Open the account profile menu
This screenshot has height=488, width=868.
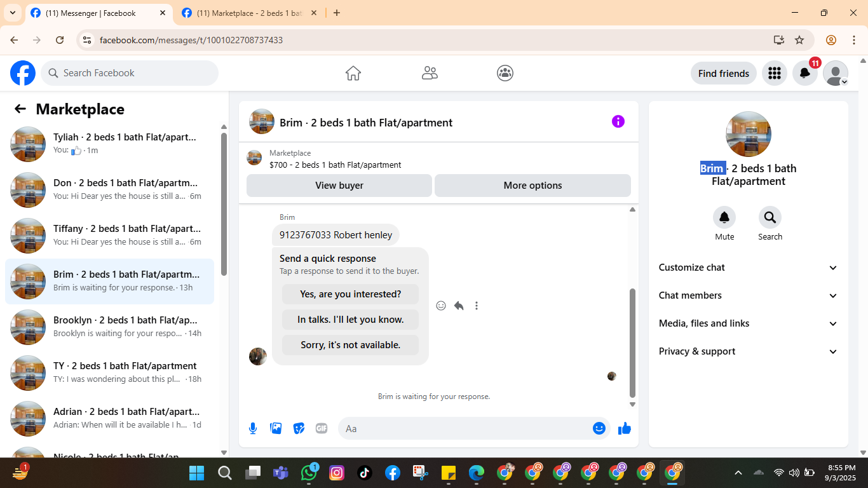pyautogui.click(x=835, y=73)
